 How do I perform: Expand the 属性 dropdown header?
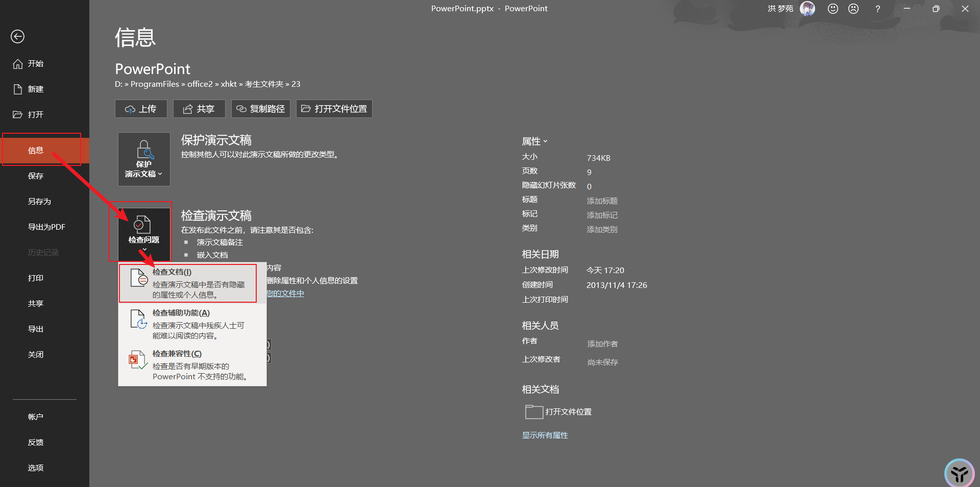pyautogui.click(x=534, y=141)
